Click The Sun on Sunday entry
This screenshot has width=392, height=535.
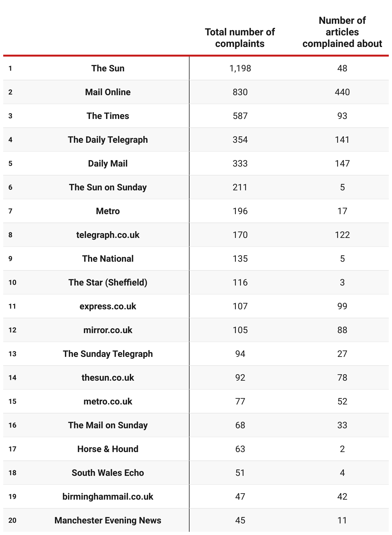click(108, 187)
